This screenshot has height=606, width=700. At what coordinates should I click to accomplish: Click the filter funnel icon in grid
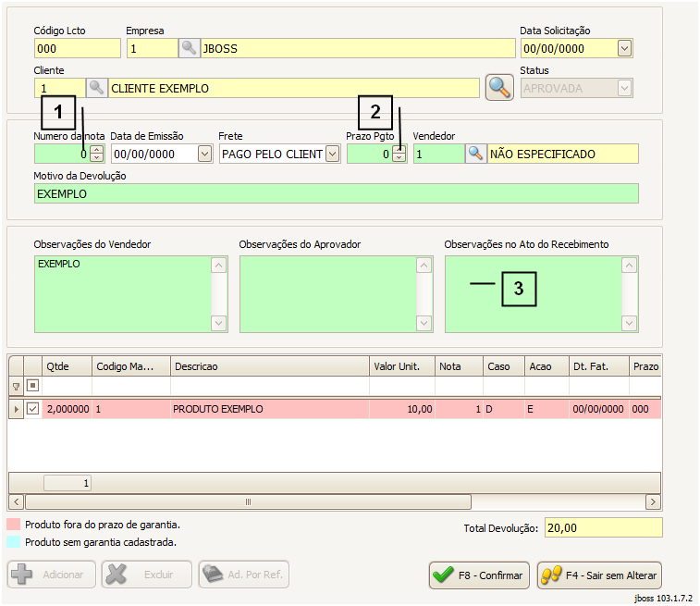coord(15,386)
